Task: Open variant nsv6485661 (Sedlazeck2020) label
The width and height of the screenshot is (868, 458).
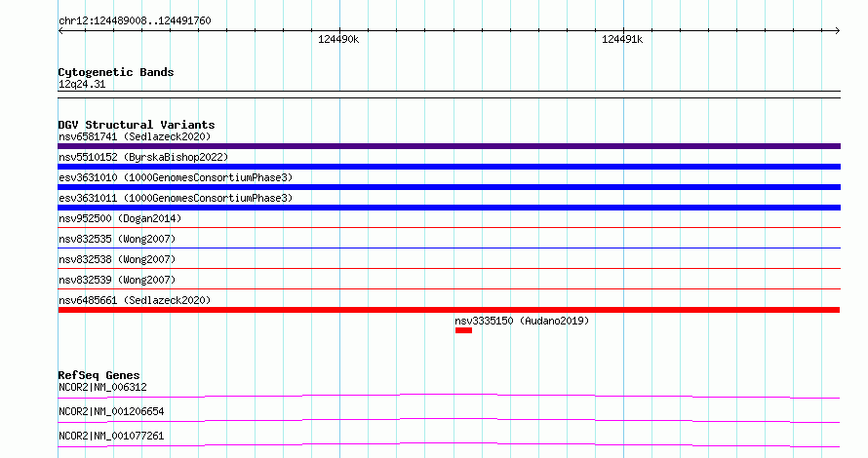Action: coord(135,300)
